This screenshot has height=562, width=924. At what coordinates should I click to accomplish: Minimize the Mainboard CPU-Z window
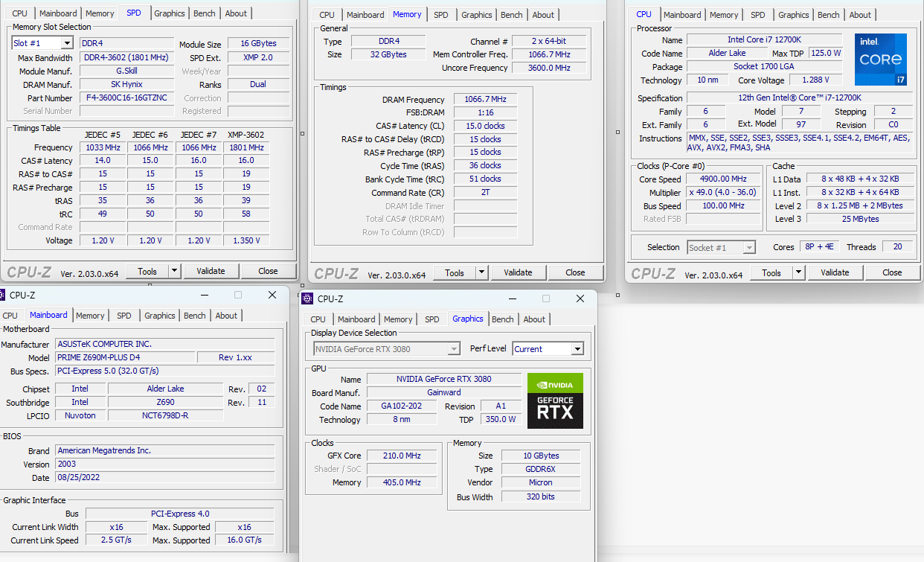click(203, 295)
